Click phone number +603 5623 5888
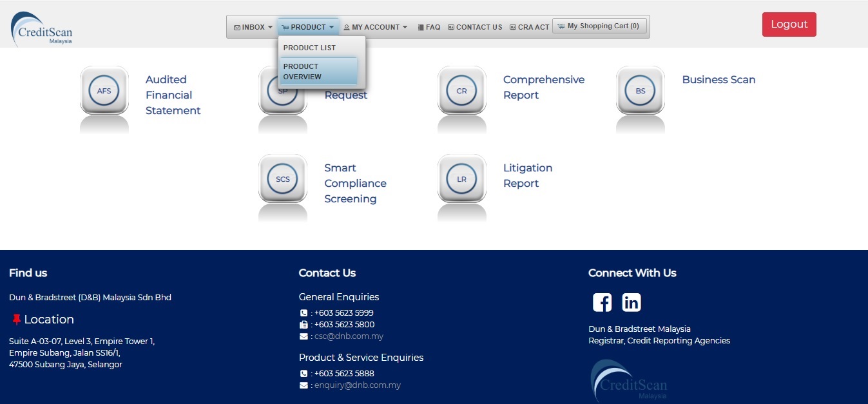Viewport: 868px width, 404px height. (344, 374)
